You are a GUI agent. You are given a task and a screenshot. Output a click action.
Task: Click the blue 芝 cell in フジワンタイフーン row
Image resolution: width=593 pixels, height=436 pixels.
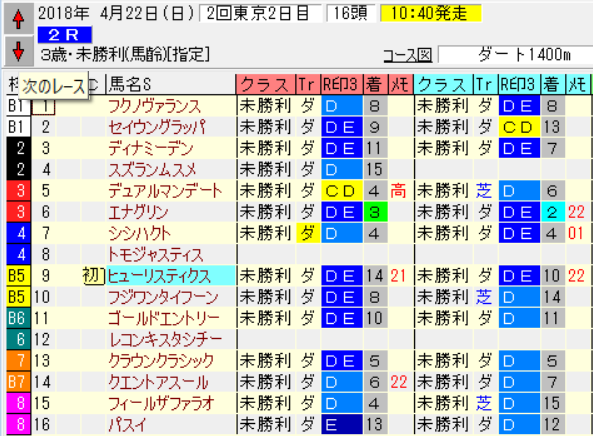(x=484, y=297)
